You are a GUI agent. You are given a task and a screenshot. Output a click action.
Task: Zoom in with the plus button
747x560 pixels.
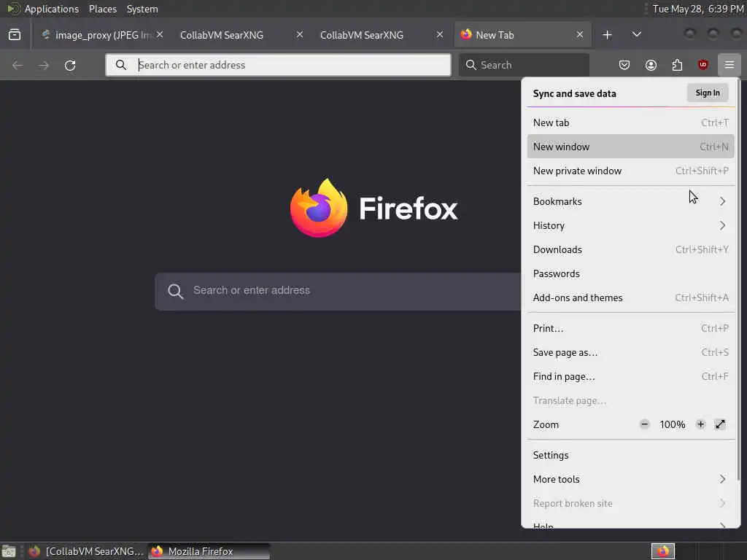[x=700, y=424]
